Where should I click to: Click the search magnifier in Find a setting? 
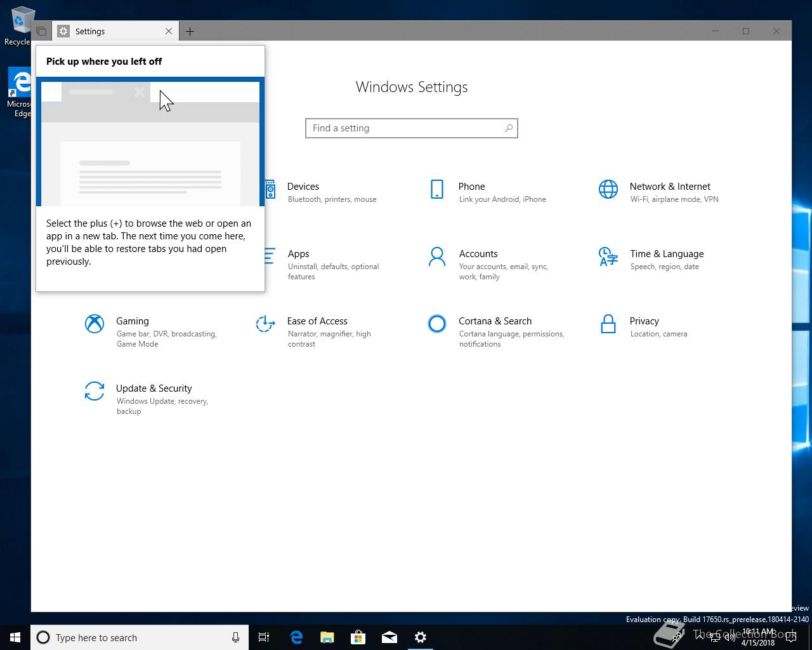point(509,128)
